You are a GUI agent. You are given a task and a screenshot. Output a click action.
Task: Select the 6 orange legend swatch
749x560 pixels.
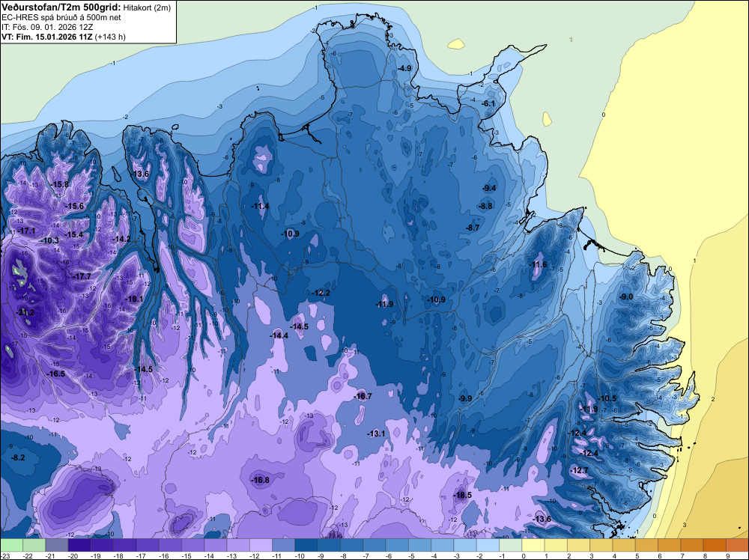click(x=669, y=545)
